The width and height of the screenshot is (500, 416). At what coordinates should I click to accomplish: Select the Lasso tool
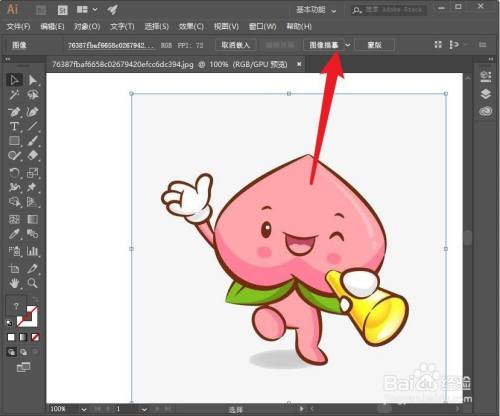click(33, 95)
